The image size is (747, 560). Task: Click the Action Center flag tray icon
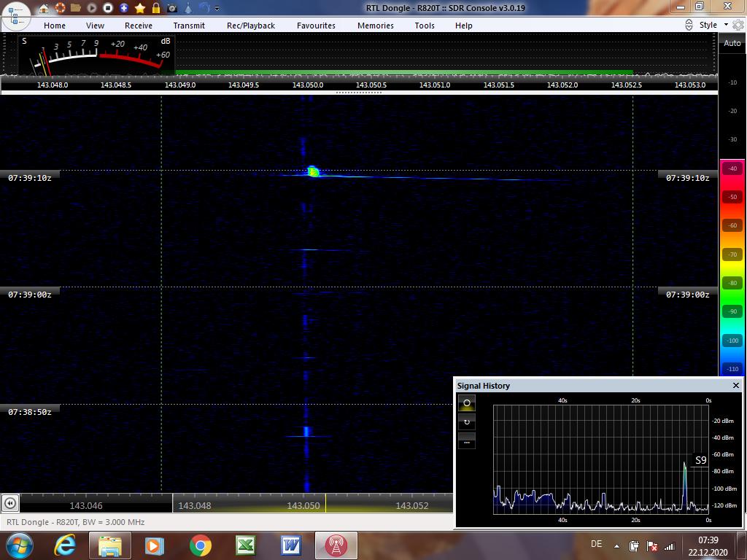coord(652,546)
